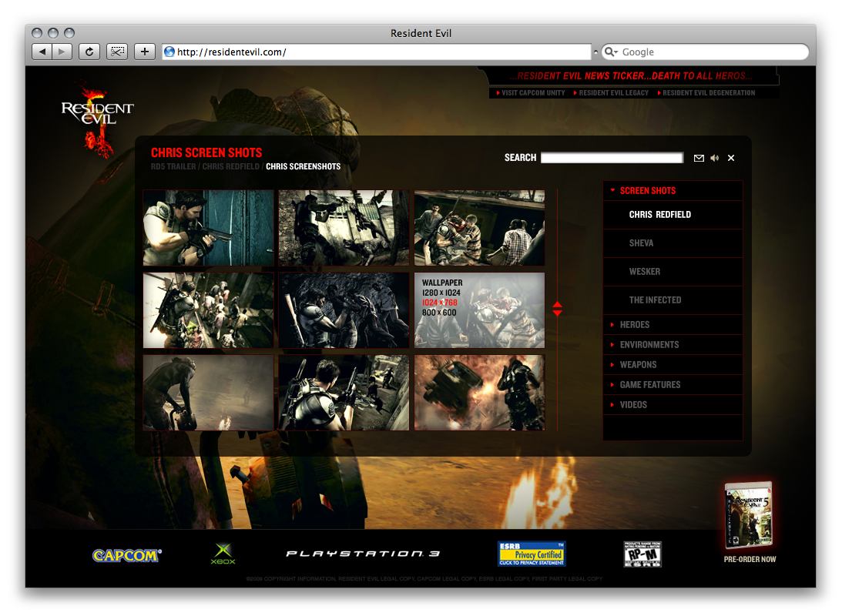Open thumbnail of Chris grabbed by villagers

479,227
